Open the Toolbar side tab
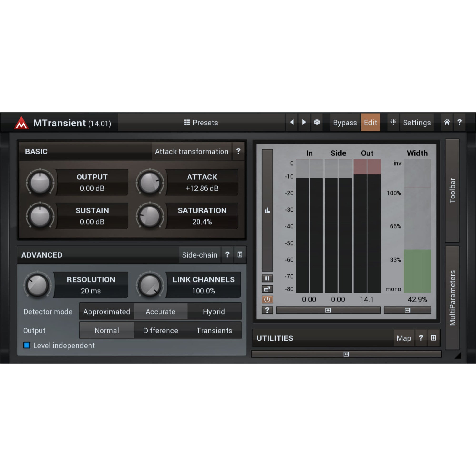This screenshot has width=476, height=476. (452, 190)
